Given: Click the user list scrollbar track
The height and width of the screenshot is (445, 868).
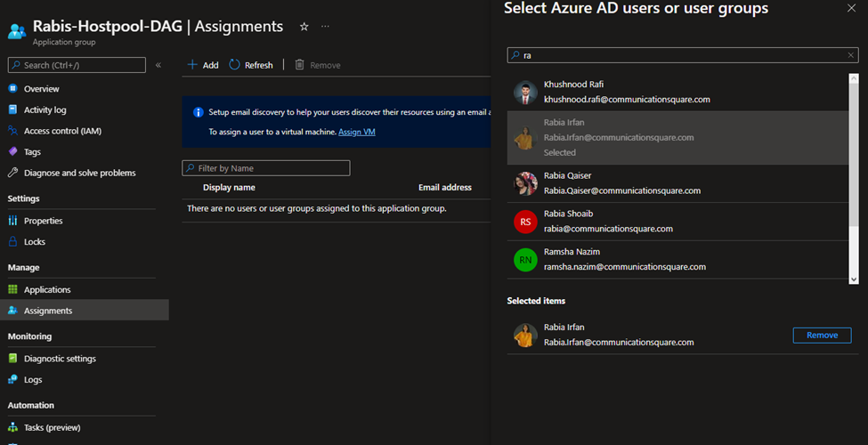Looking at the screenshot, I should [854, 179].
